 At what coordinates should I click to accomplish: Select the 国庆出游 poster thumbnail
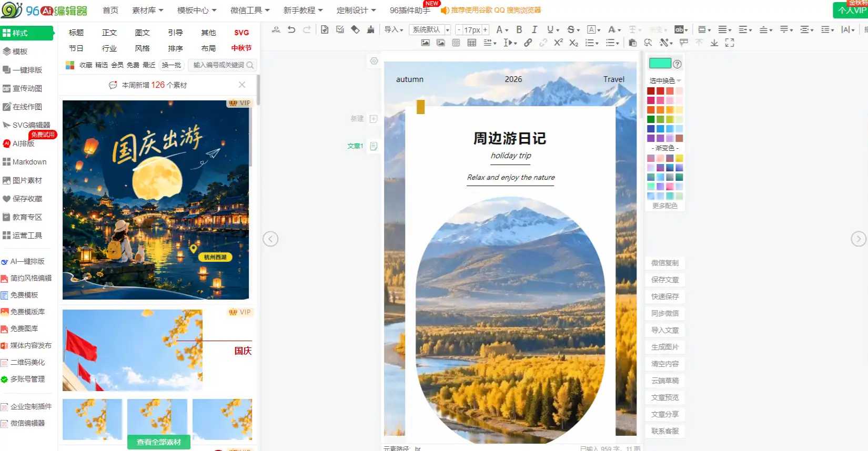(156, 200)
